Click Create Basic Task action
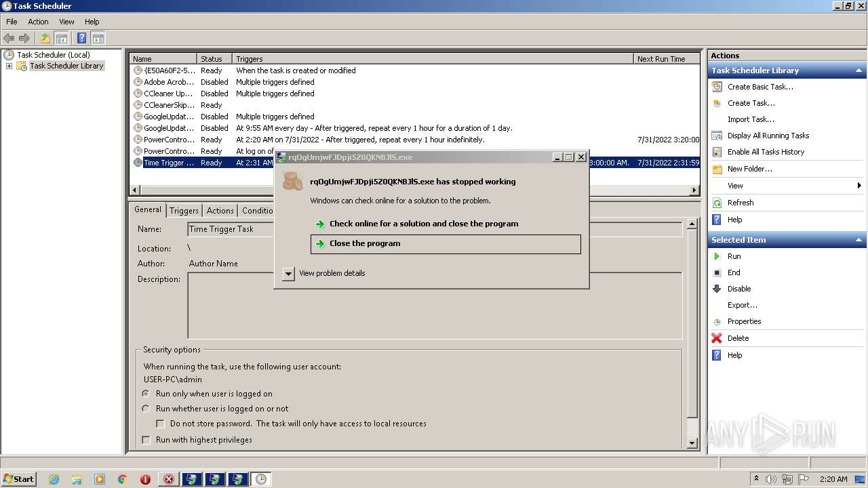Image resolution: width=868 pixels, height=488 pixels. pyautogui.click(x=760, y=87)
